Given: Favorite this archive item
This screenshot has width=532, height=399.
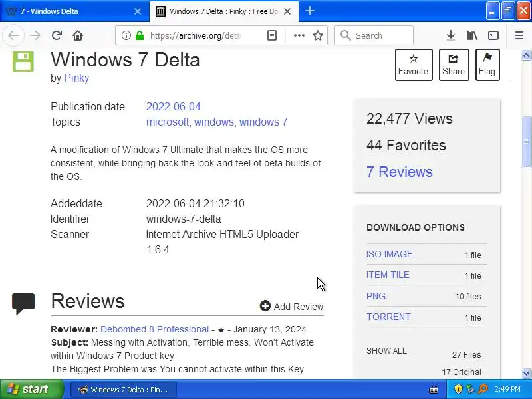Looking at the screenshot, I should point(414,65).
